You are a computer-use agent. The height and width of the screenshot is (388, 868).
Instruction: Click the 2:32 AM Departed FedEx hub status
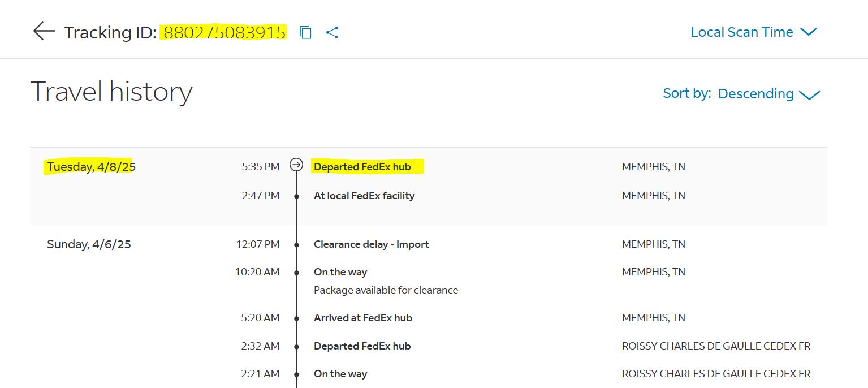pyautogui.click(x=362, y=346)
